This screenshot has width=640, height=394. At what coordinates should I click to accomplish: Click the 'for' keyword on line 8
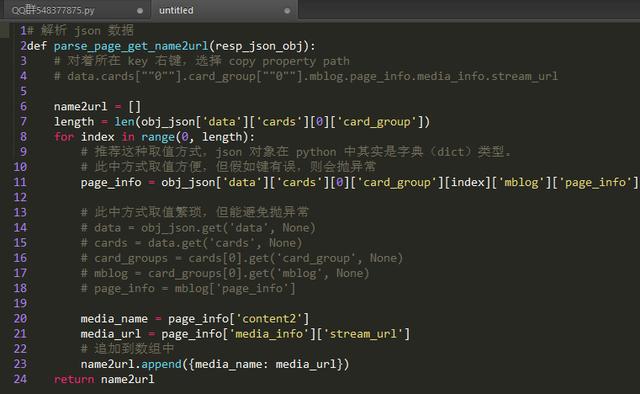pyautogui.click(x=64, y=137)
